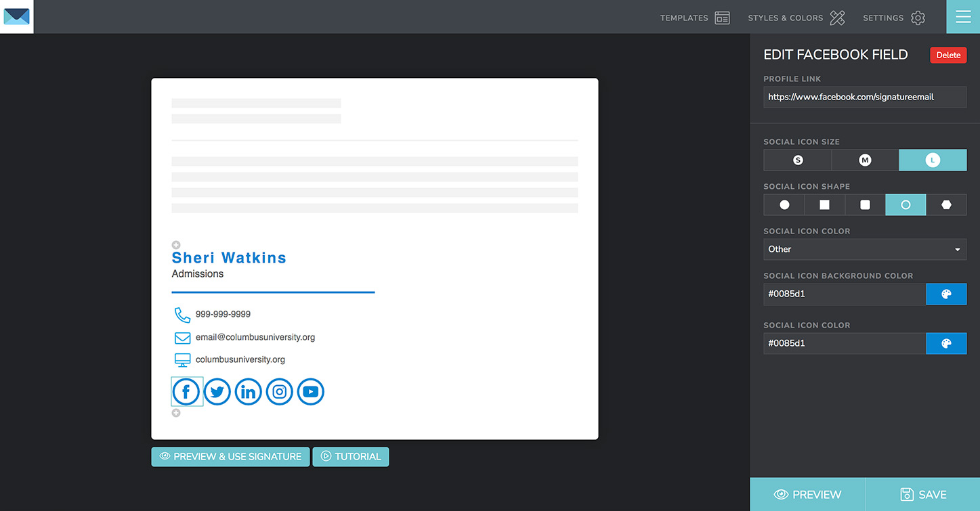The width and height of the screenshot is (980, 511).
Task: Select the Instagram social icon
Action: (x=280, y=392)
